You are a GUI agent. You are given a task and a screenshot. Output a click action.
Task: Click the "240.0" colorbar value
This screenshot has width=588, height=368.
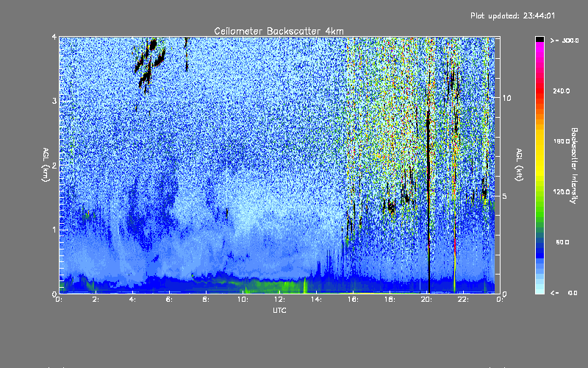(x=562, y=91)
